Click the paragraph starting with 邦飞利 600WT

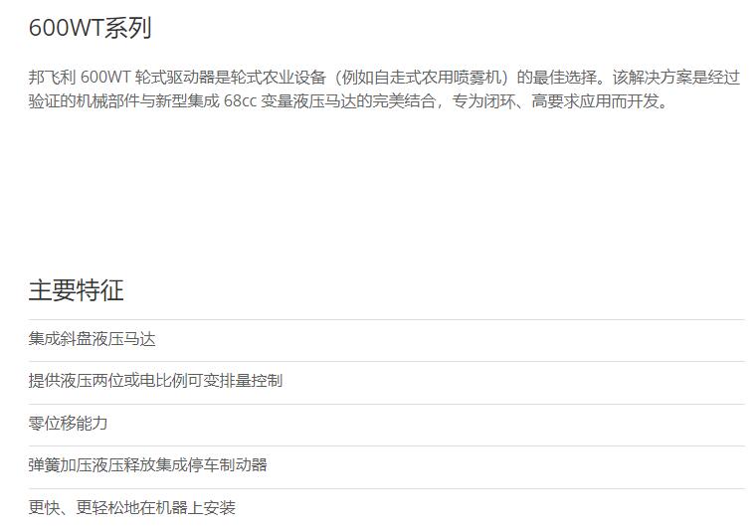point(384,89)
